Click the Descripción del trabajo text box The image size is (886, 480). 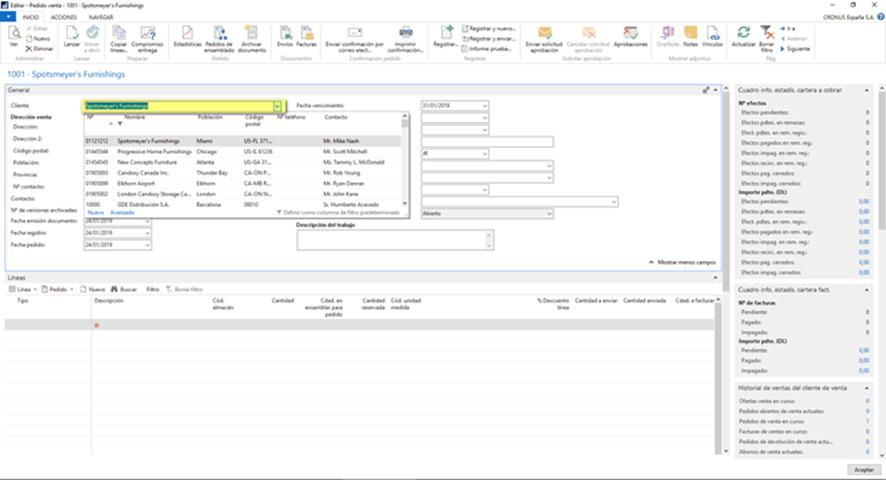[395, 240]
